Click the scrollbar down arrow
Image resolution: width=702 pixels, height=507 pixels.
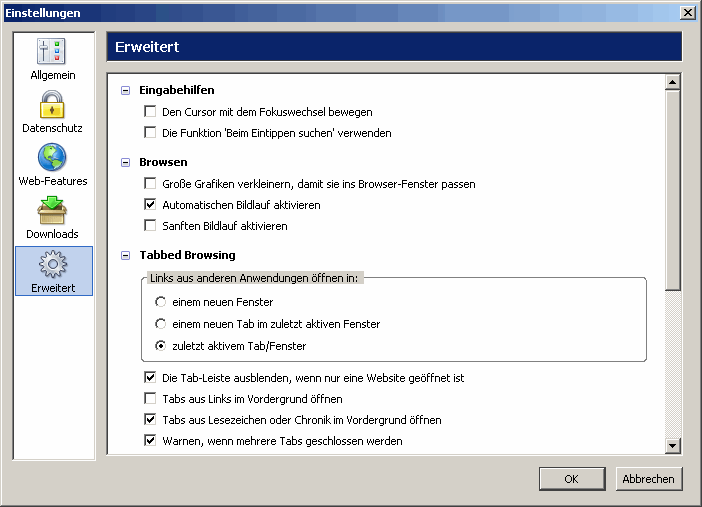tap(673, 446)
